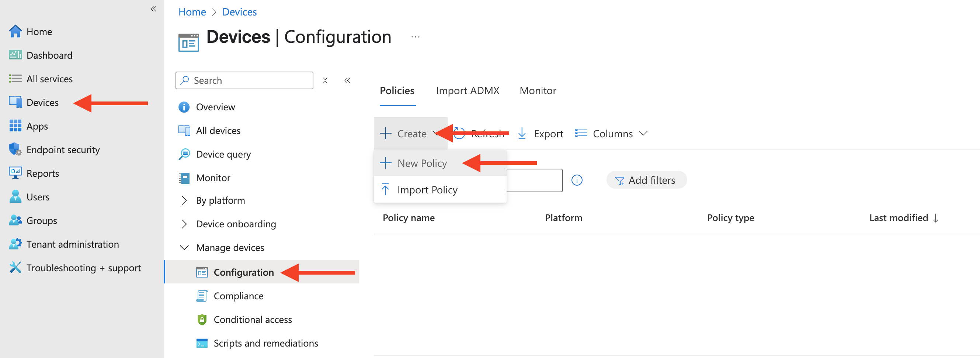The height and width of the screenshot is (358, 980).
Task: Click the Endpoint security shield icon
Action: coord(15,150)
